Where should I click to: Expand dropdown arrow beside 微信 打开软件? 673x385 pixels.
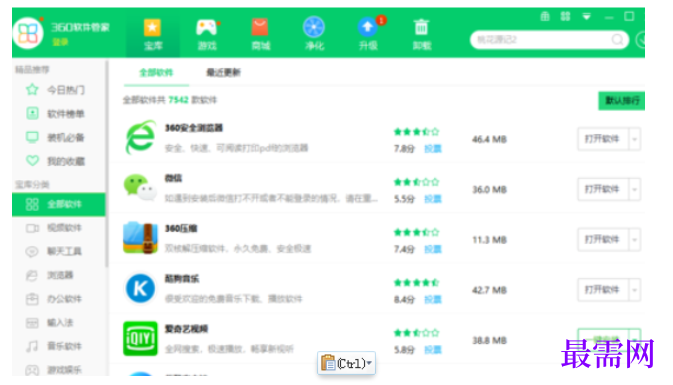point(634,189)
